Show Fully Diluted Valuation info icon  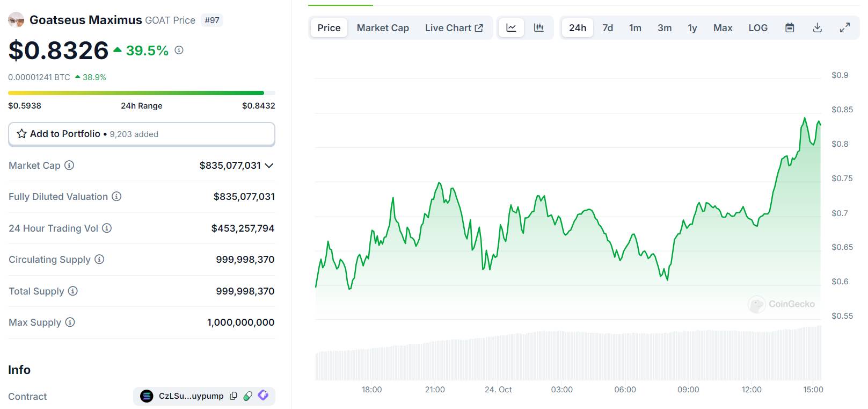click(116, 196)
